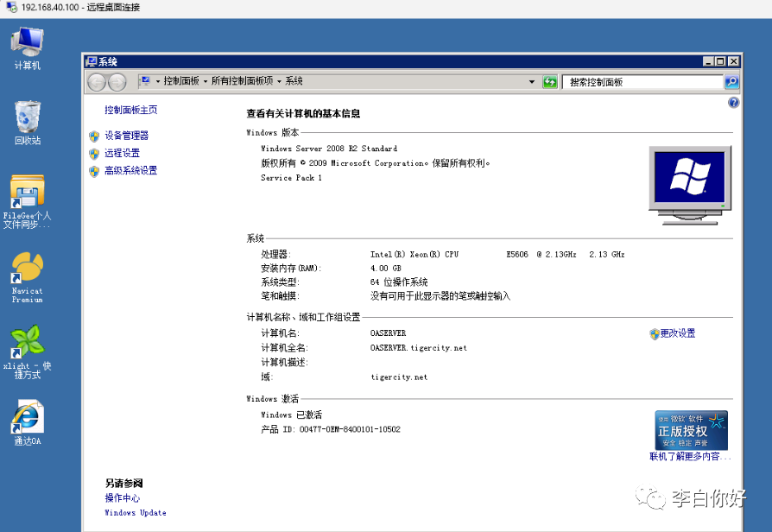Select the 64 位操作系统 value
This screenshot has width=772, height=532.
(399, 282)
